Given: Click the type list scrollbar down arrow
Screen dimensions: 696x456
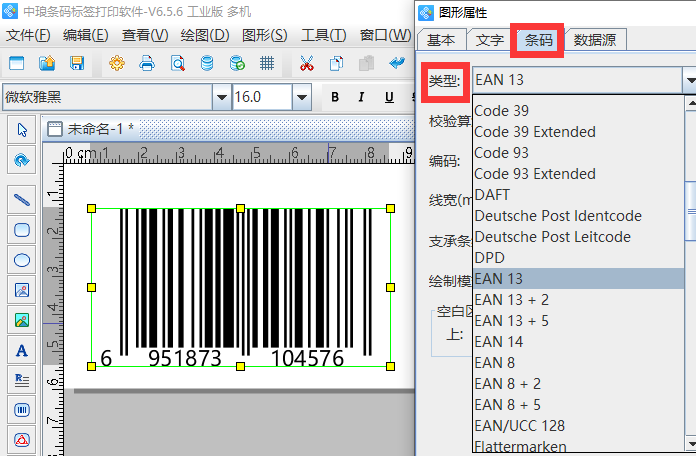Looking at the screenshot, I should pos(691,444).
